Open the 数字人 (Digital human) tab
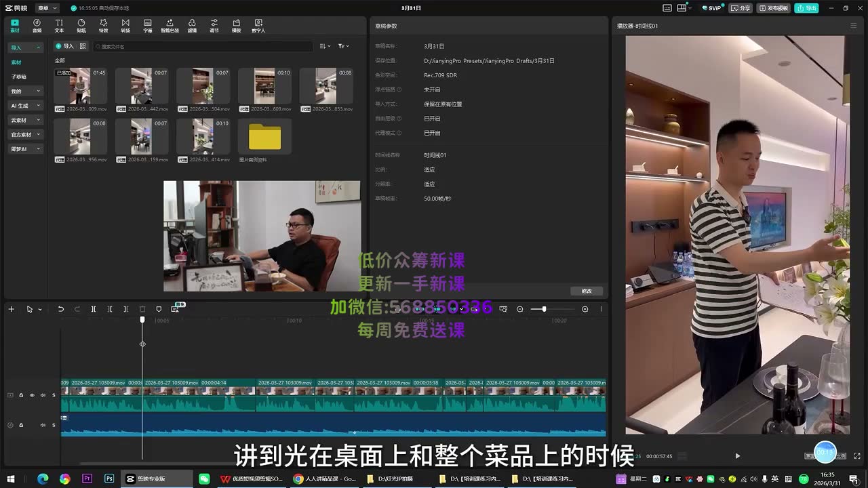Screen dimensions: 868x488 coord(258,26)
